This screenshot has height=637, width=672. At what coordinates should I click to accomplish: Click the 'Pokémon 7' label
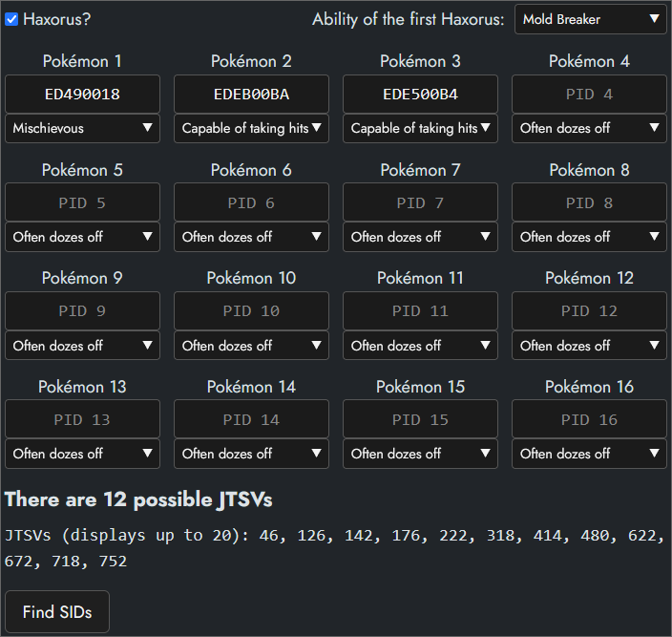(x=420, y=170)
